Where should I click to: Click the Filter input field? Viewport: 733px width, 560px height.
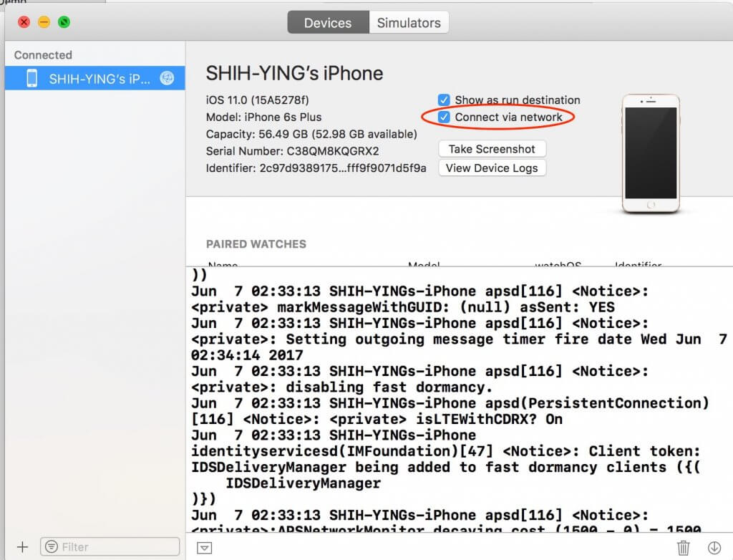[x=110, y=546]
